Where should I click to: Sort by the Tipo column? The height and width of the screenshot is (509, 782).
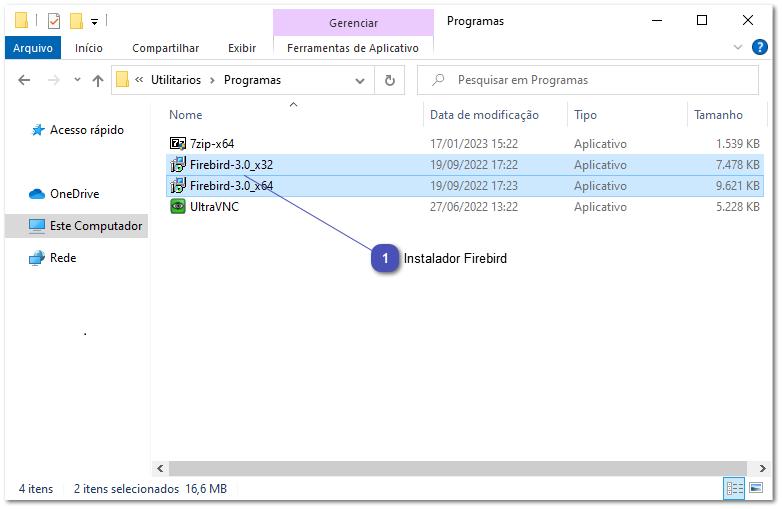point(585,115)
